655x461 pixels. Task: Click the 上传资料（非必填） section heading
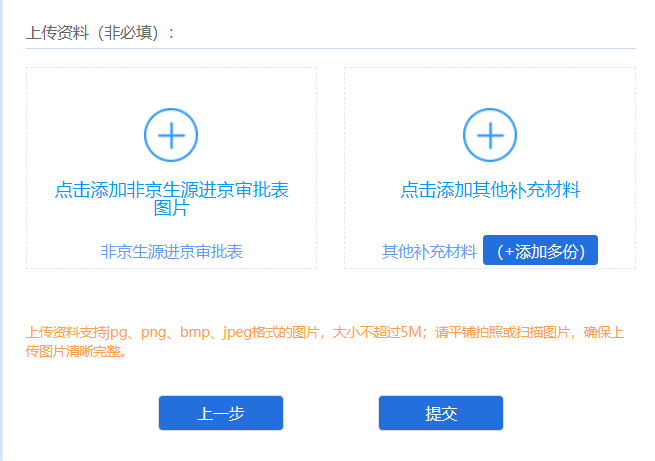point(101,32)
